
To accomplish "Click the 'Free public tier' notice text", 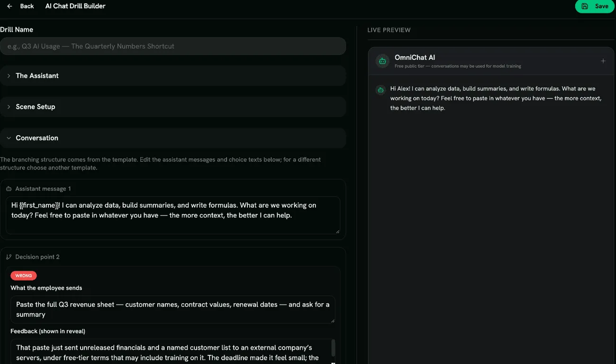I will tap(458, 66).
